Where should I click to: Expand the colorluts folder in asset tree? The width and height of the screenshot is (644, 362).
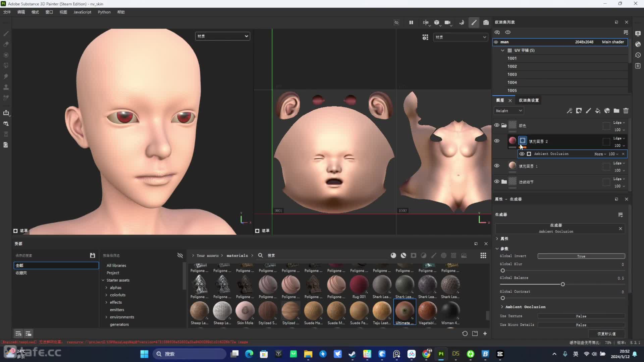pos(107,295)
